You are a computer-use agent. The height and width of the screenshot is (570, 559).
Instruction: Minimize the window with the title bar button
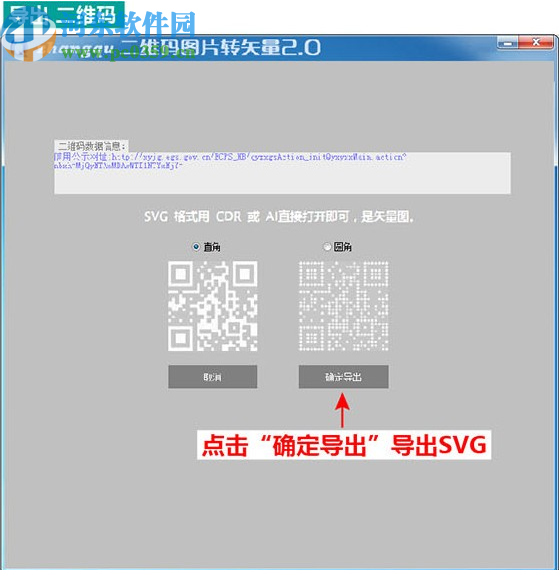point(508,43)
